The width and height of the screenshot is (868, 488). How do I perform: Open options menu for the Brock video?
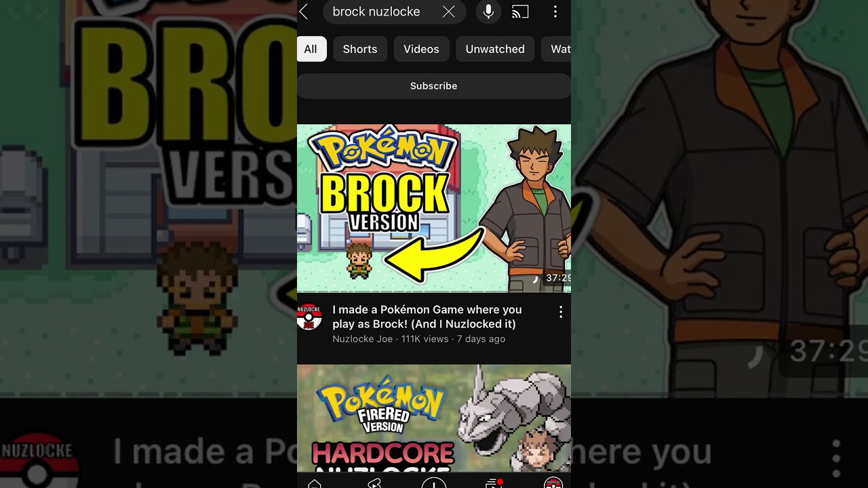coord(560,312)
